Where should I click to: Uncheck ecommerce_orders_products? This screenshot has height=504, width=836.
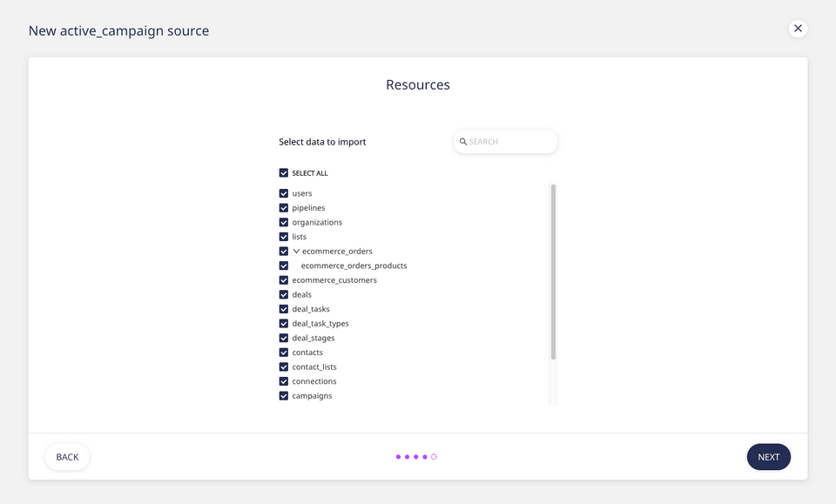coord(283,265)
